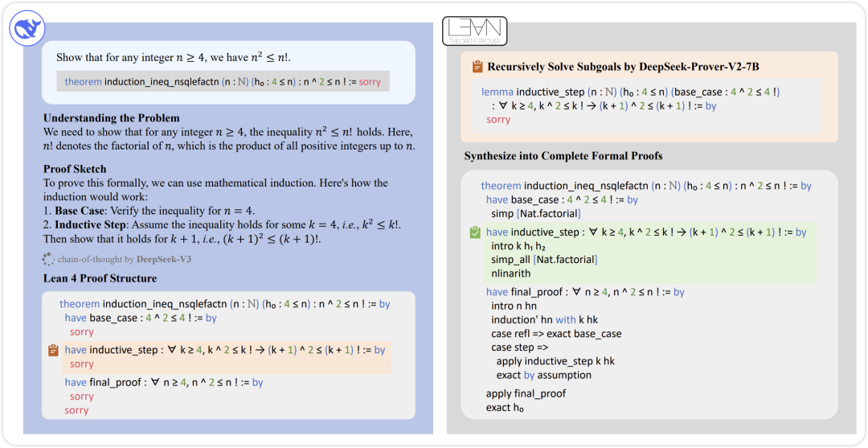The image size is (868, 448).
Task: Click highlighted orange 'have inductive_step' line in left panel
Action: [225, 350]
